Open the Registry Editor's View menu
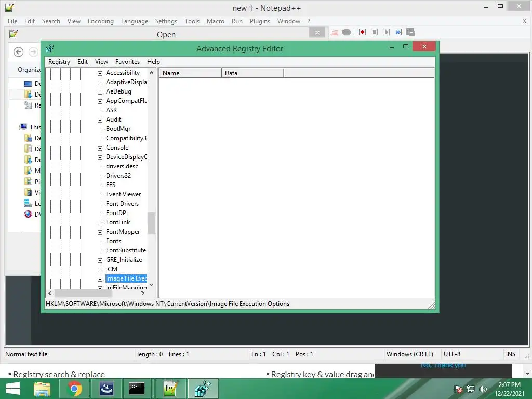The width and height of the screenshot is (532, 399). 101,62
